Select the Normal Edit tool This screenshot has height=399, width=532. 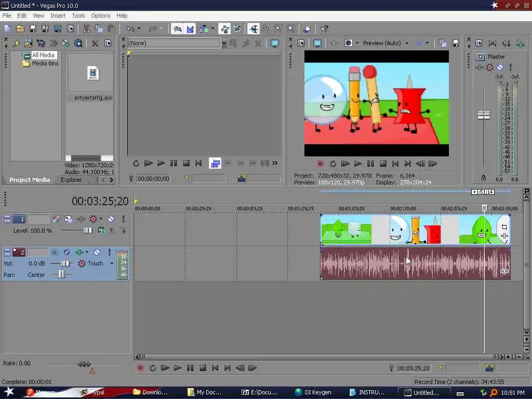(254, 29)
